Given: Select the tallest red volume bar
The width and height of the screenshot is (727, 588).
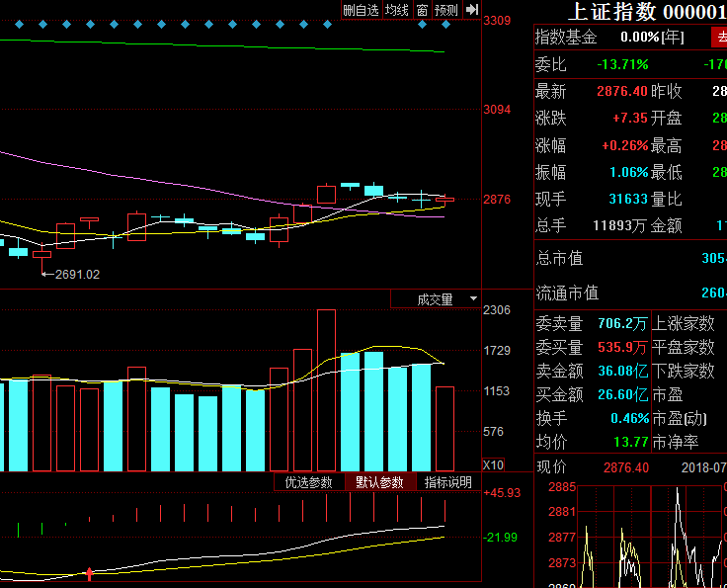Looking at the screenshot, I should click(326, 390).
